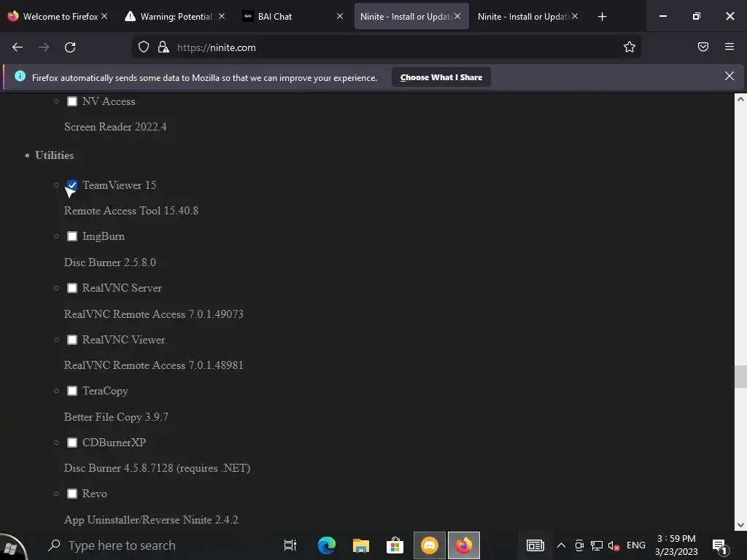The height and width of the screenshot is (560, 747).
Task: Switch to BAI Chat tab
Action: 293,16
